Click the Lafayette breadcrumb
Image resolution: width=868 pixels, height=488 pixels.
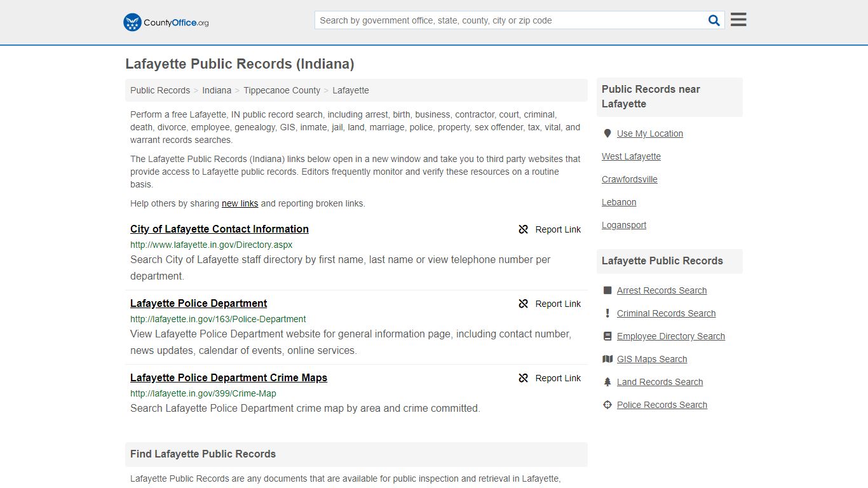[x=351, y=90]
